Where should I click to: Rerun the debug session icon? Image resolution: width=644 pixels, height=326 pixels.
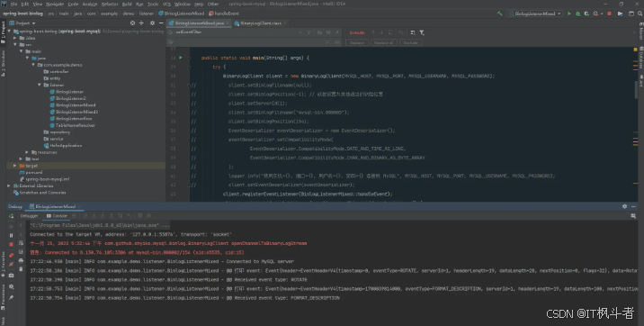(11, 216)
